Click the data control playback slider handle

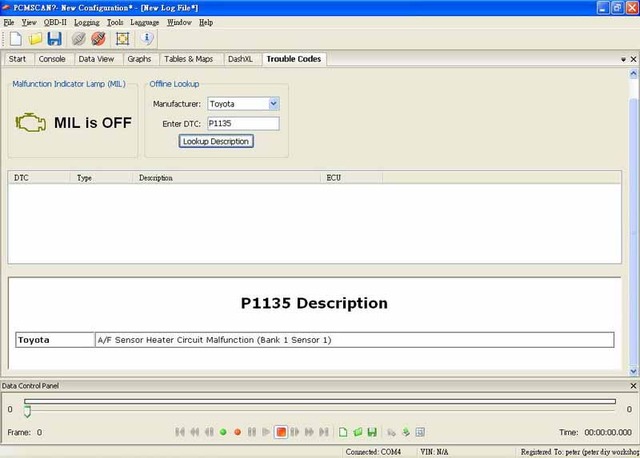(x=28, y=410)
